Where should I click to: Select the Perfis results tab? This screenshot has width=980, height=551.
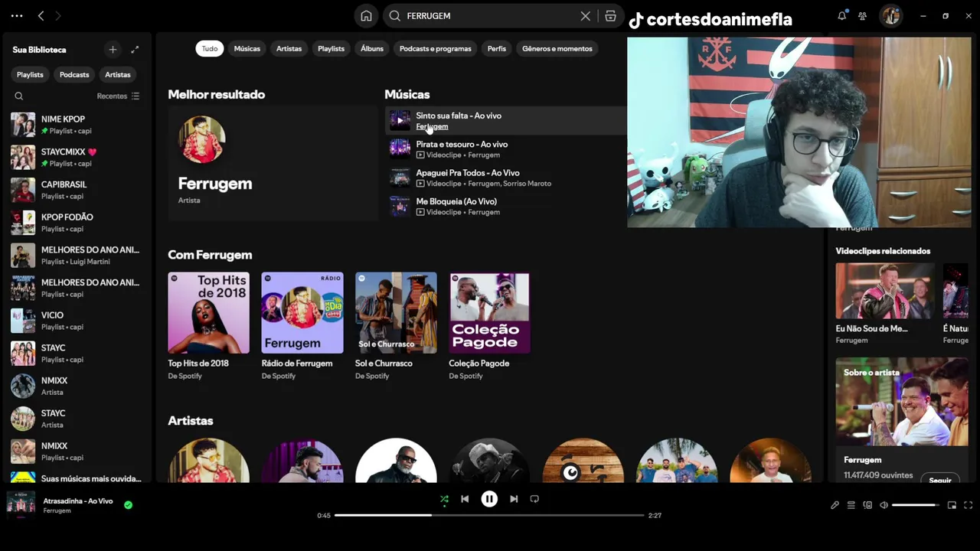tap(497, 48)
